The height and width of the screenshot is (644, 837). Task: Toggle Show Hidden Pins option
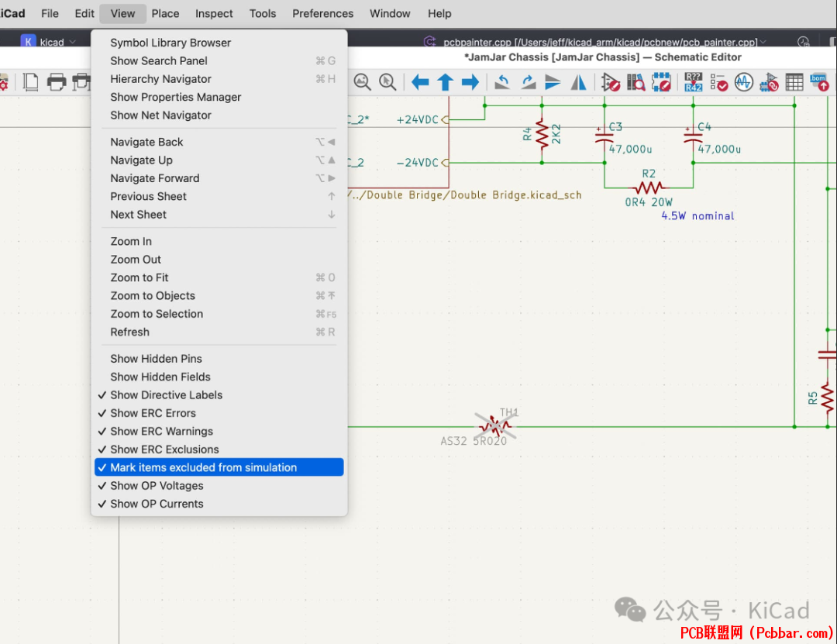[x=219, y=359]
